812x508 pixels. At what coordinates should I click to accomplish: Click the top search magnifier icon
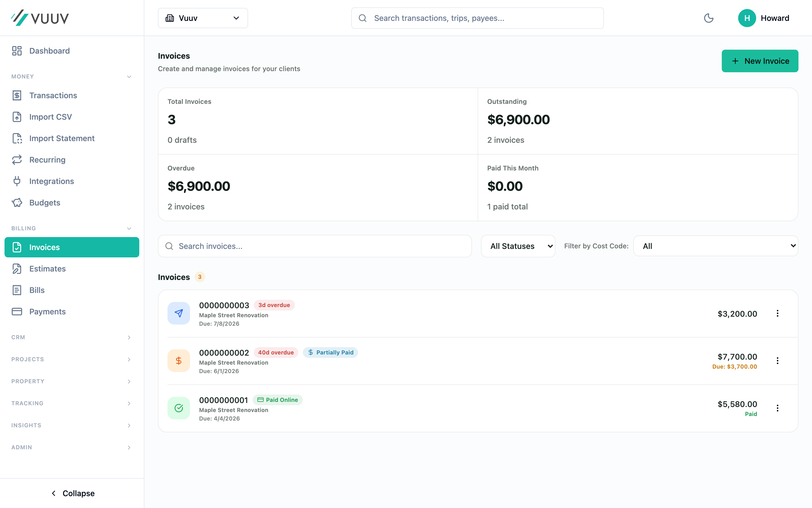362,18
